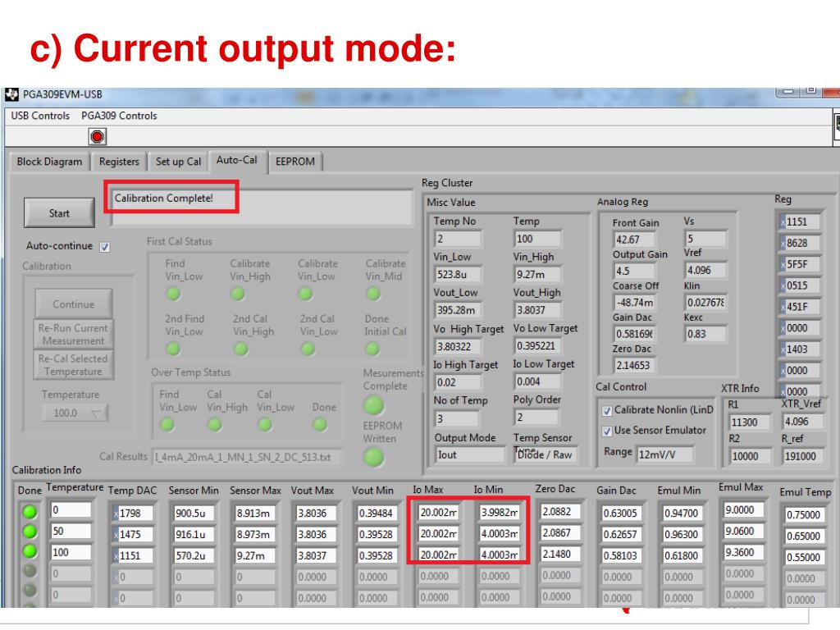This screenshot has height=630, width=840.
Task: Toggle Use Sensor Emulator checkbox
Action: tap(607, 431)
